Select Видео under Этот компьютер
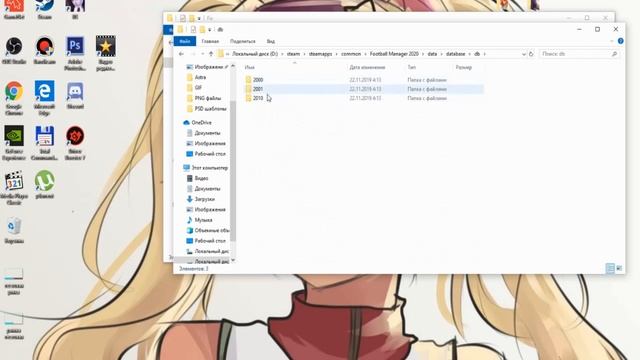This screenshot has height=360, width=640. (198, 178)
